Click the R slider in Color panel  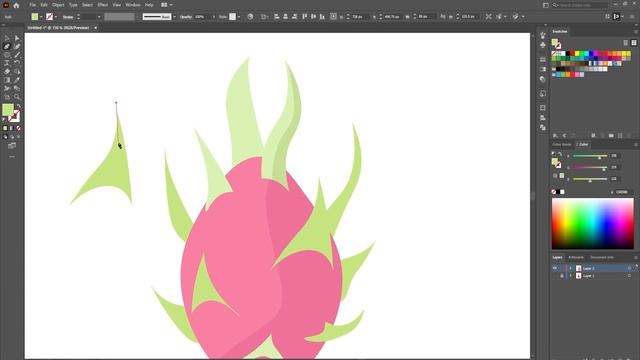[x=590, y=156]
